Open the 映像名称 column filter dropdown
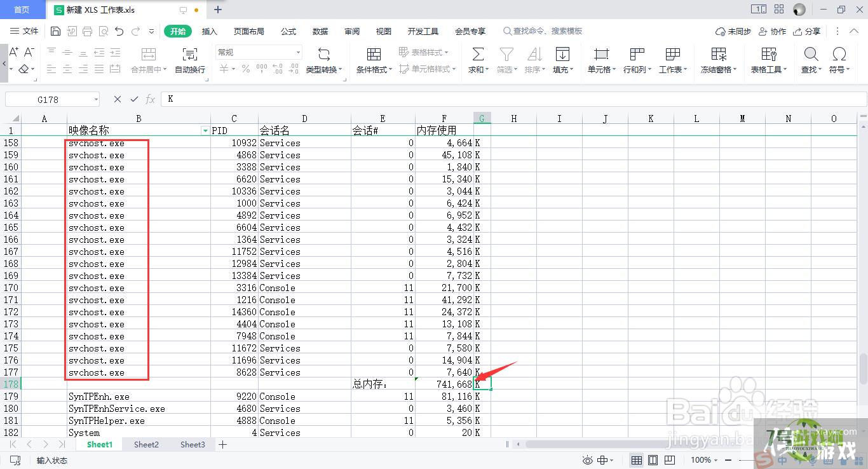Screen dimensions: 868x469 (205, 130)
